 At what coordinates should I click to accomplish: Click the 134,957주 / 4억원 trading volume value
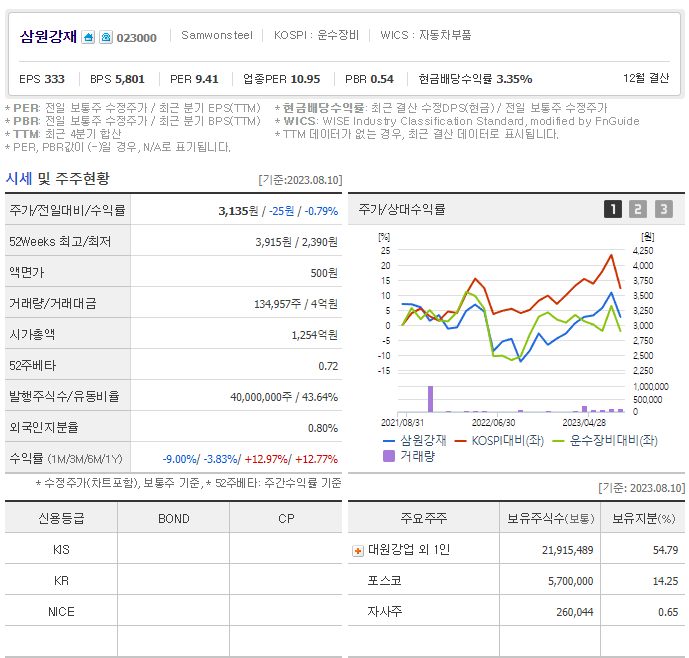[296, 304]
